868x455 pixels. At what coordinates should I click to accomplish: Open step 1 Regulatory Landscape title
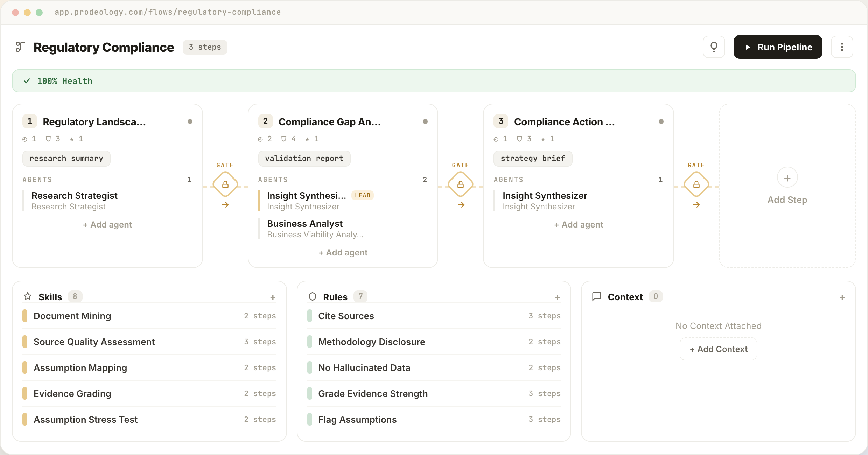[94, 122]
